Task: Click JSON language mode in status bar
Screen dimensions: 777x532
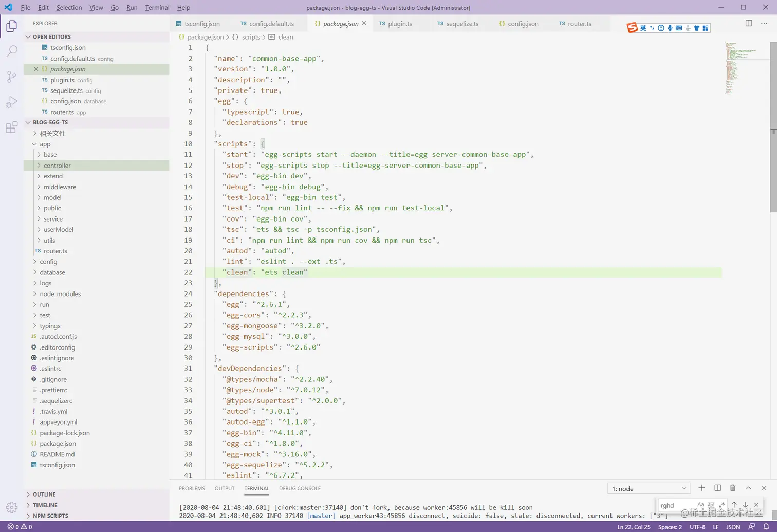Action: click(733, 527)
